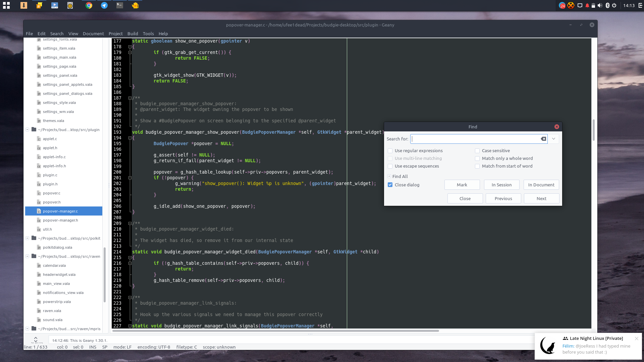Click the popover-manager.c file icon in sidebar
644x362 pixels.
click(x=39, y=211)
